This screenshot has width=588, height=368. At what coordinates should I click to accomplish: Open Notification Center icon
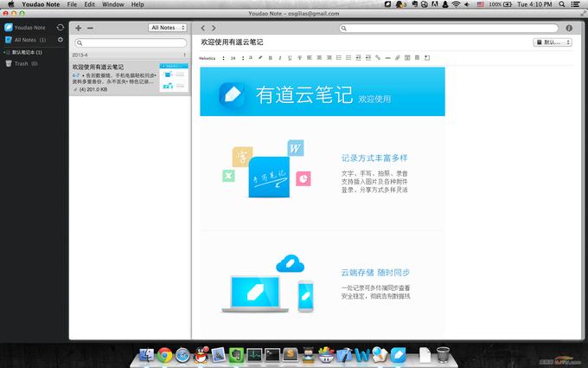(x=575, y=4)
